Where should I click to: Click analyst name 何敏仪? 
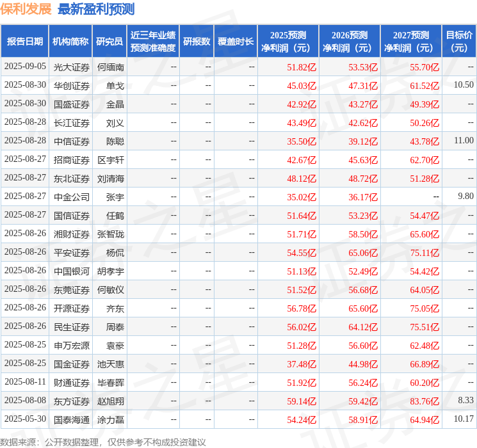111,290
